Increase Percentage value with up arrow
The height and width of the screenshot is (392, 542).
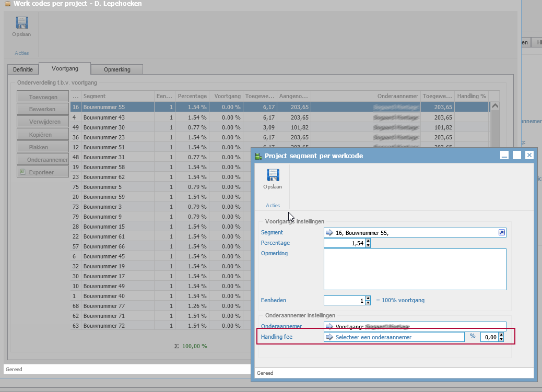click(368, 241)
